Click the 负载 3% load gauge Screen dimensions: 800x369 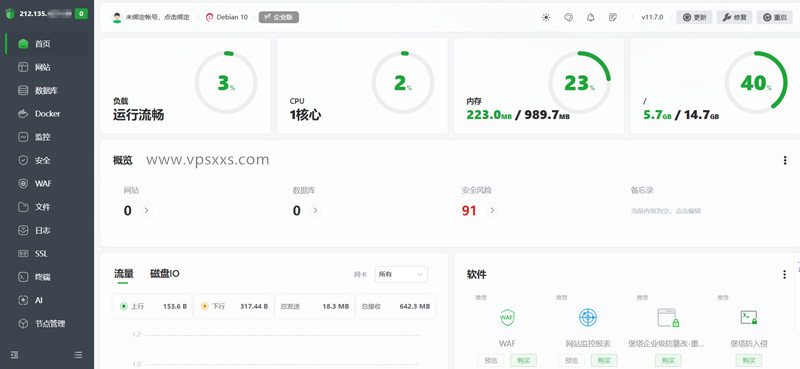pyautogui.click(x=226, y=82)
